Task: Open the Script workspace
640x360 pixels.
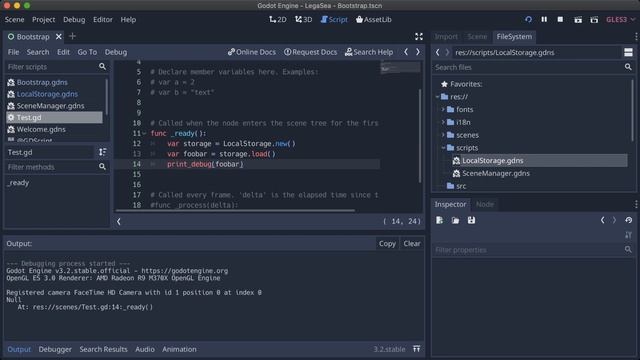Action: [x=334, y=20]
